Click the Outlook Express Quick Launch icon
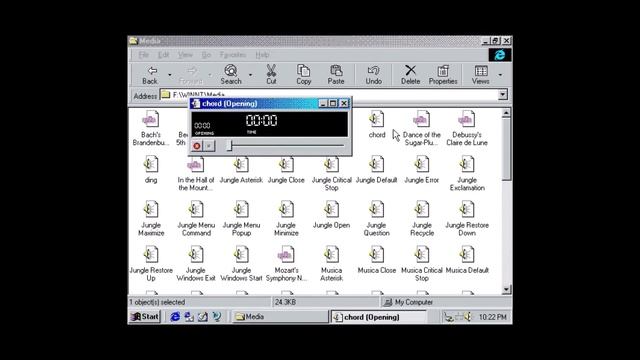The image size is (640, 360). (189, 316)
